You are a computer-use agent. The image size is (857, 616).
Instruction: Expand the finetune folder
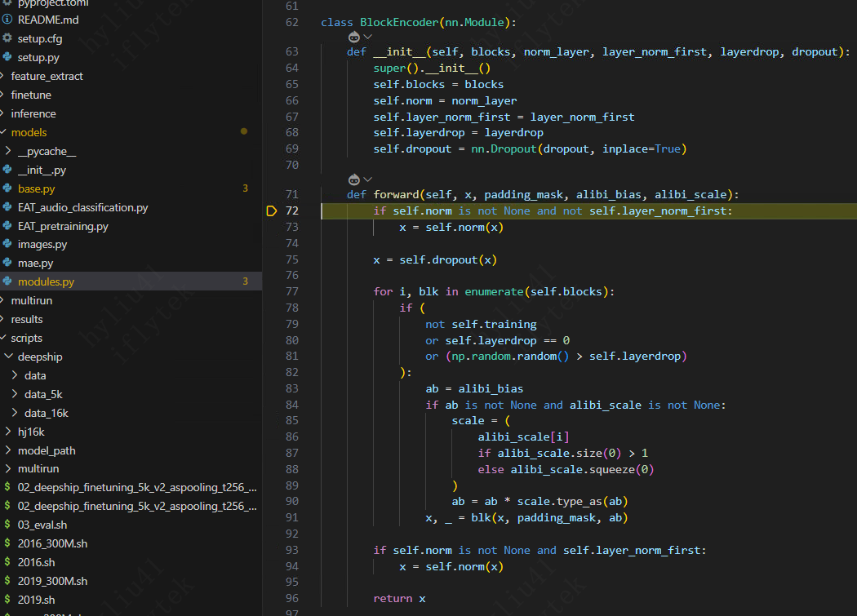(31, 95)
